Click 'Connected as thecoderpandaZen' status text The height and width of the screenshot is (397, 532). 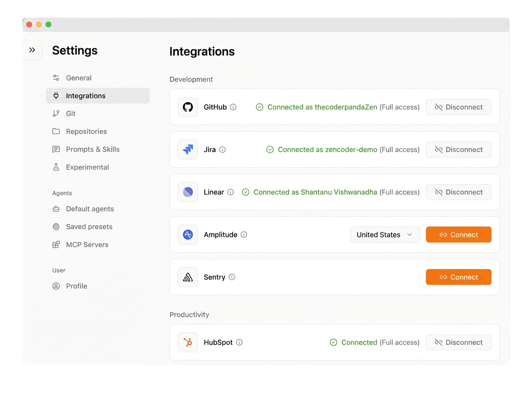tap(322, 107)
